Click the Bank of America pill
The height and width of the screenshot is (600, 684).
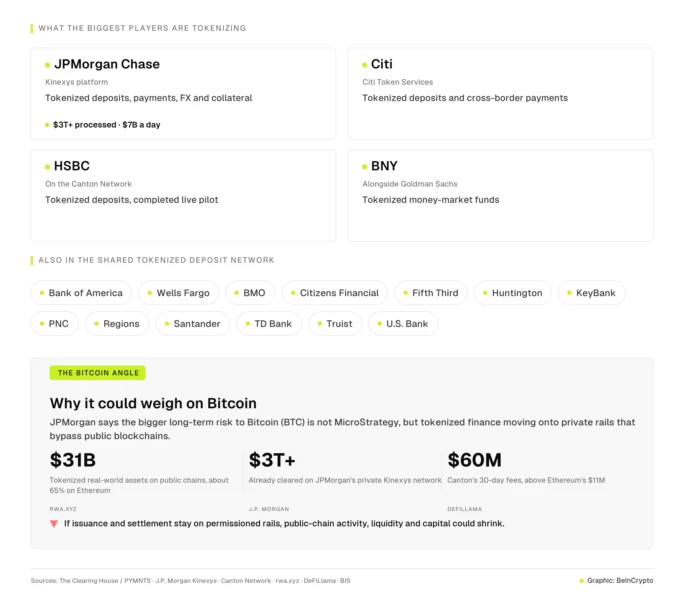point(81,293)
